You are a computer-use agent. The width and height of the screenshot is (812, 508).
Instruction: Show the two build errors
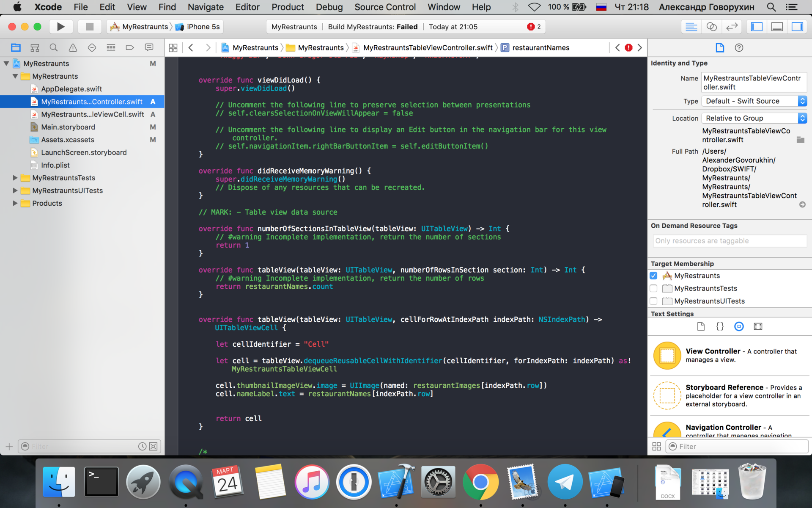coord(534,27)
